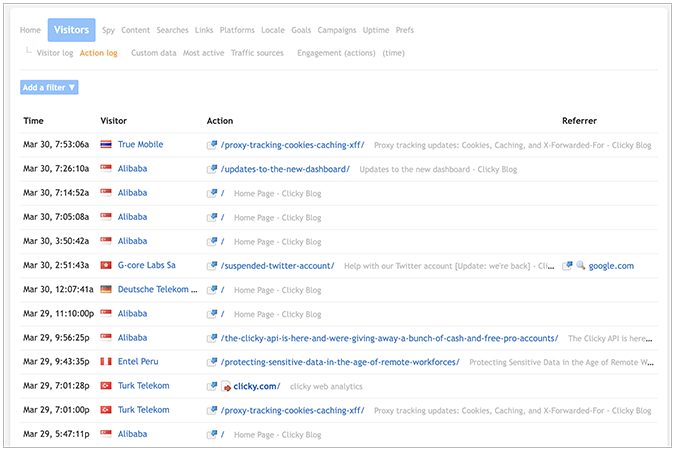Open the Home tab
The height and width of the screenshot is (451, 675).
tap(30, 30)
